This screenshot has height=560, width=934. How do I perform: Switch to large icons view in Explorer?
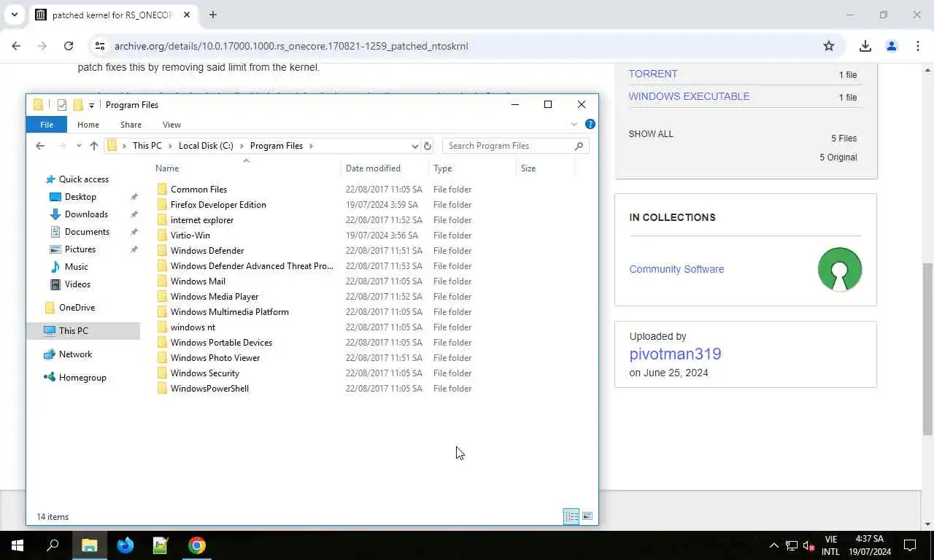pos(587,516)
